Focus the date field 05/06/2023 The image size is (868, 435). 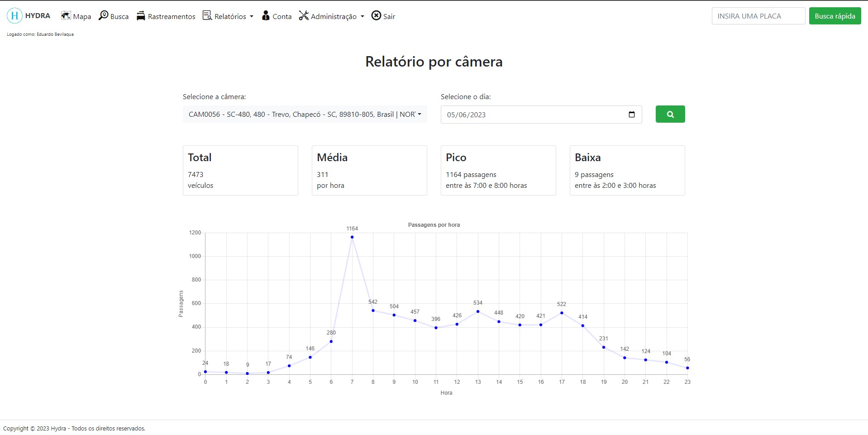pyautogui.click(x=541, y=115)
